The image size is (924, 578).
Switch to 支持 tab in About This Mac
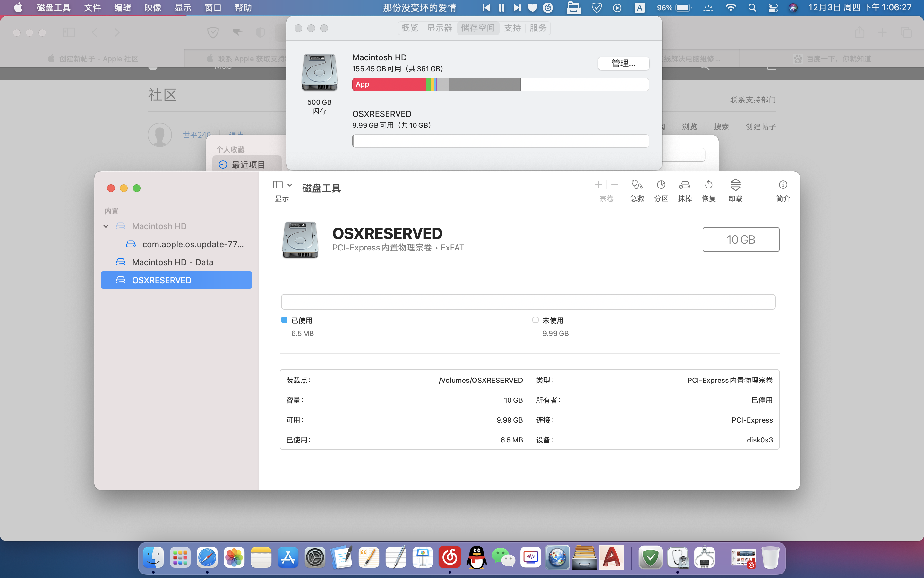click(512, 28)
